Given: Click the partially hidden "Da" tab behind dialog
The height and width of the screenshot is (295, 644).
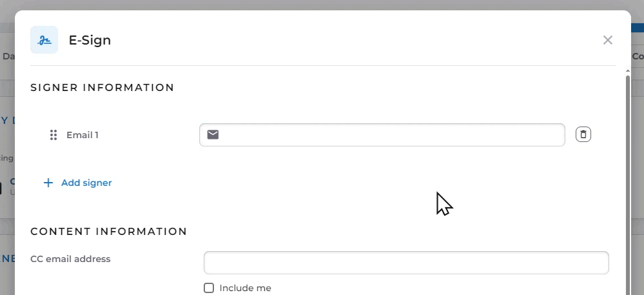Looking at the screenshot, I should pos(8,56).
